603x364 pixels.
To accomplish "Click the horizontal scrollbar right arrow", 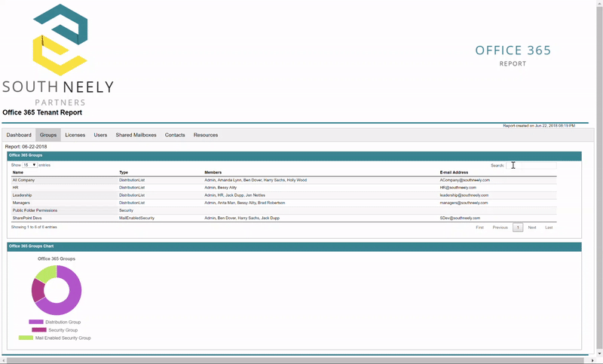I will pos(592,360).
